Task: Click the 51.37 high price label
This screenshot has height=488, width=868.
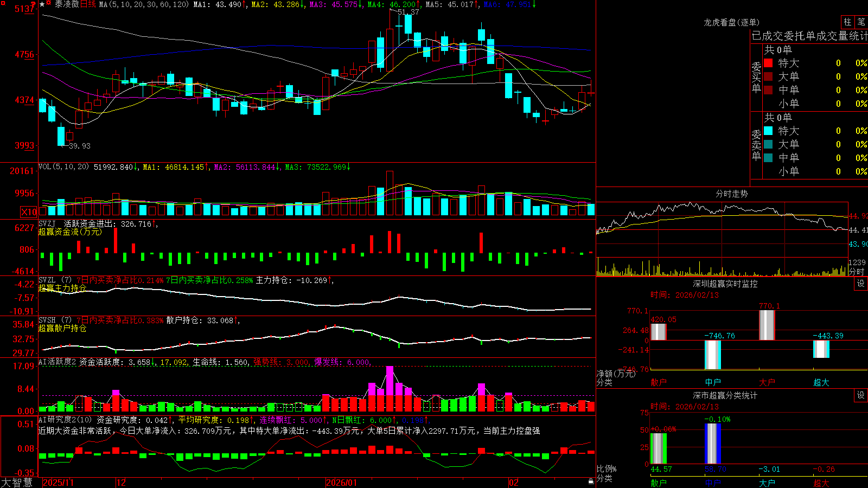Action: [408, 12]
